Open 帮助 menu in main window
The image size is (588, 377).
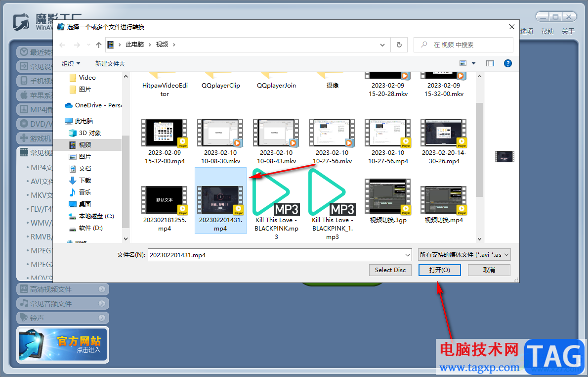(547, 31)
